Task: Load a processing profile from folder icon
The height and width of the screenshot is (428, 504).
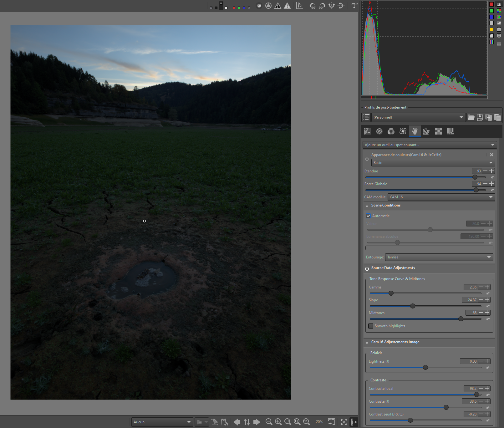Action: click(471, 117)
